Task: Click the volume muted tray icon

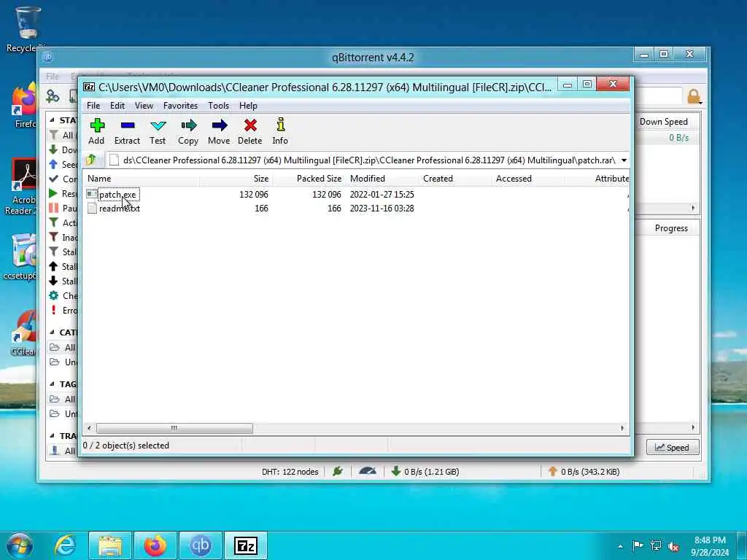Action: click(x=673, y=546)
